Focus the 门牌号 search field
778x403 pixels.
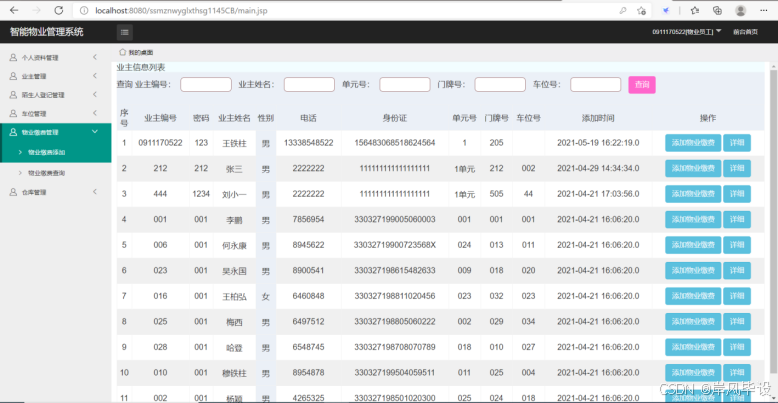(x=500, y=84)
